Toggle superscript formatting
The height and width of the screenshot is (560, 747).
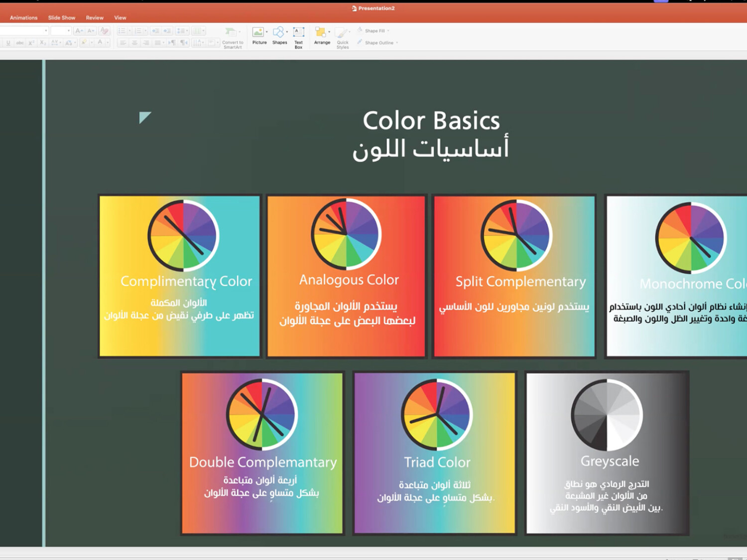click(31, 43)
